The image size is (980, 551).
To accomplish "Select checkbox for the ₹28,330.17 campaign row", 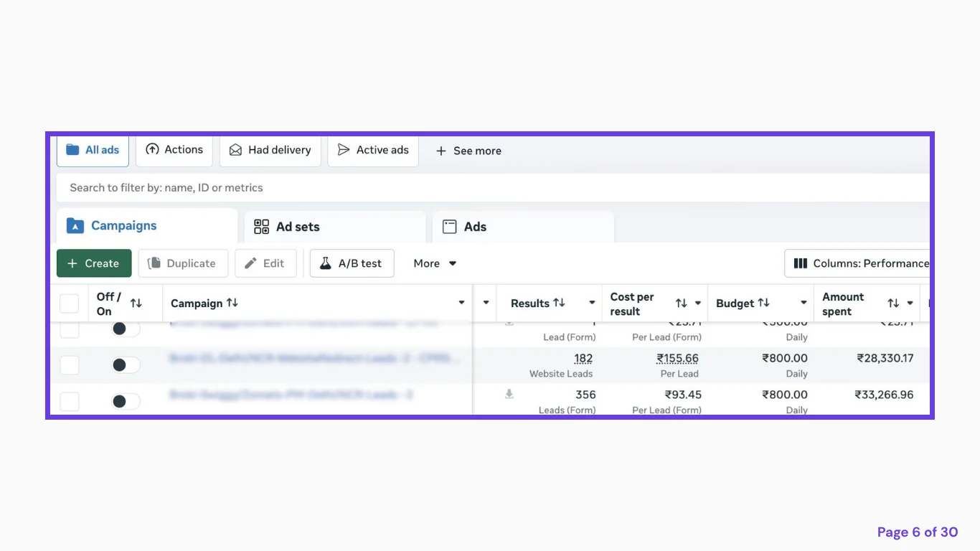I will [x=69, y=365].
